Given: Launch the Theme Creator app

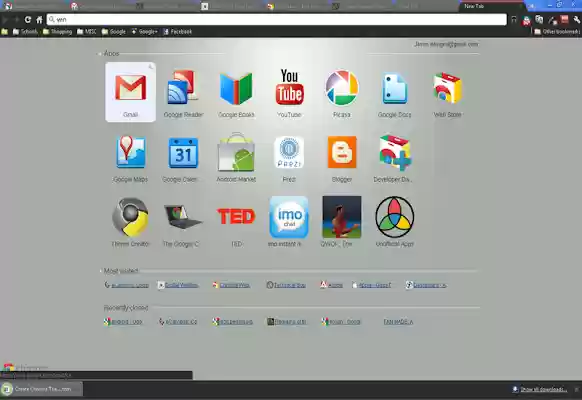Looking at the screenshot, I should tap(130, 222).
